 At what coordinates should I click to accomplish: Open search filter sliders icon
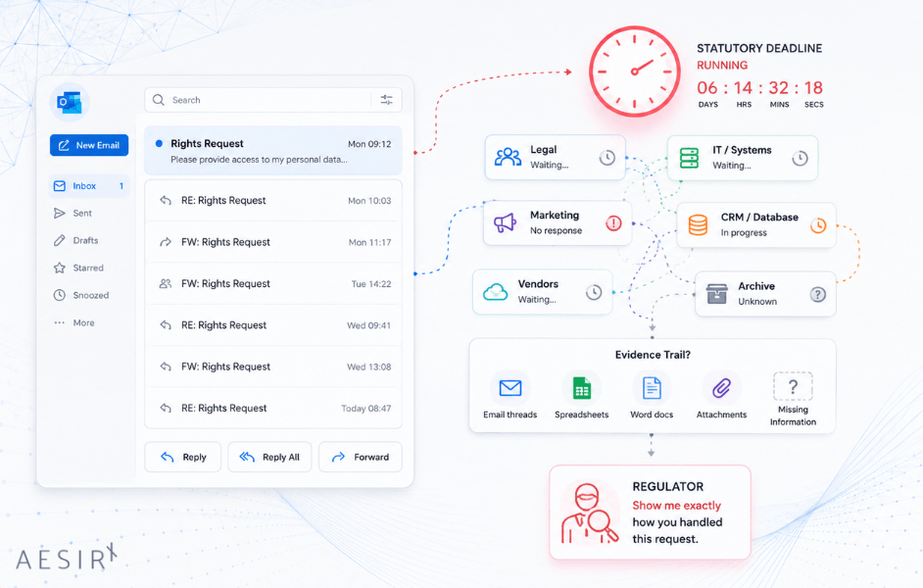(x=387, y=100)
